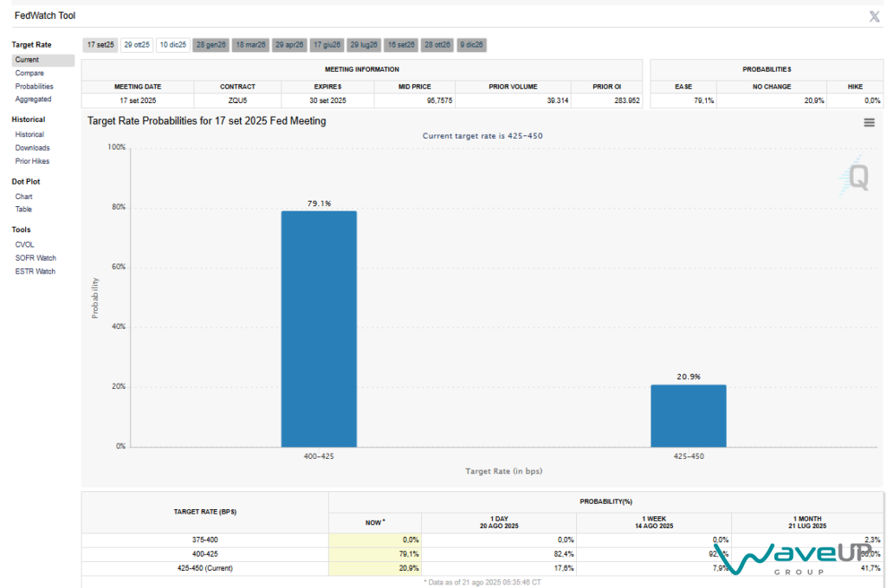Open the chart hamburger menu
The image size is (887, 588).
click(x=869, y=123)
